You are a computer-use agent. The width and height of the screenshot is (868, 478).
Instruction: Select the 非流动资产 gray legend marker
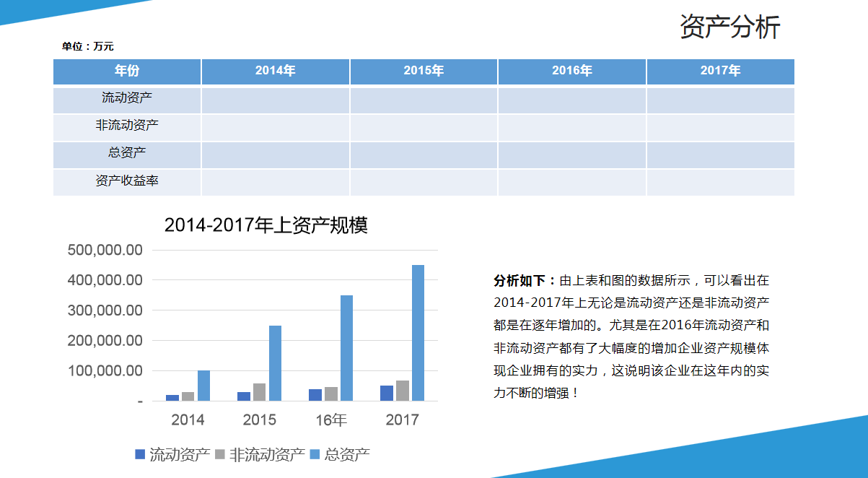pos(219,455)
